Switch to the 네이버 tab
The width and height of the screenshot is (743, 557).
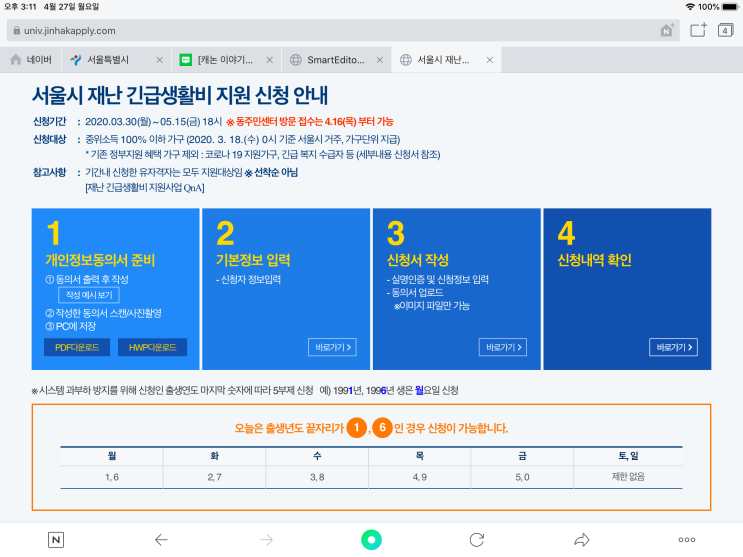pyautogui.click(x=31, y=60)
